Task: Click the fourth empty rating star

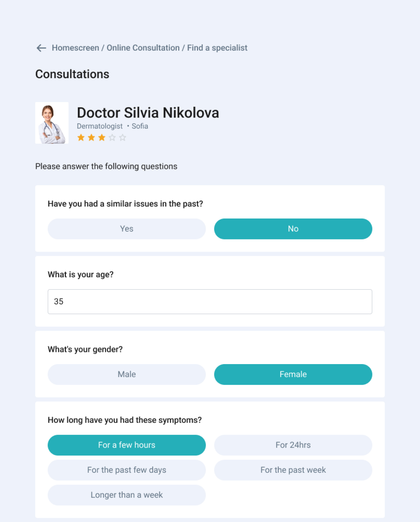Action: click(x=112, y=138)
